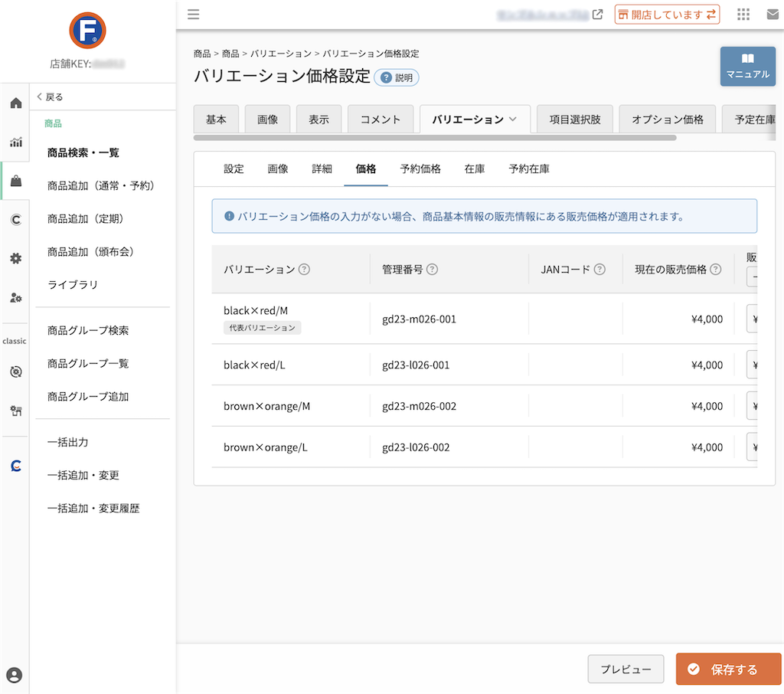Open 一括追加・変更履歴 menu item
This screenshot has height=694, width=784.
(93, 508)
